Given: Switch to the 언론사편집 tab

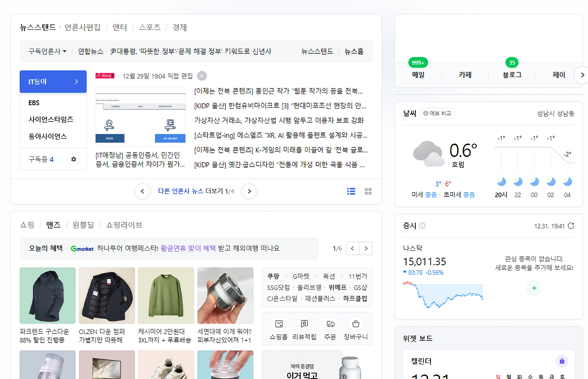Looking at the screenshot, I should point(83,28).
